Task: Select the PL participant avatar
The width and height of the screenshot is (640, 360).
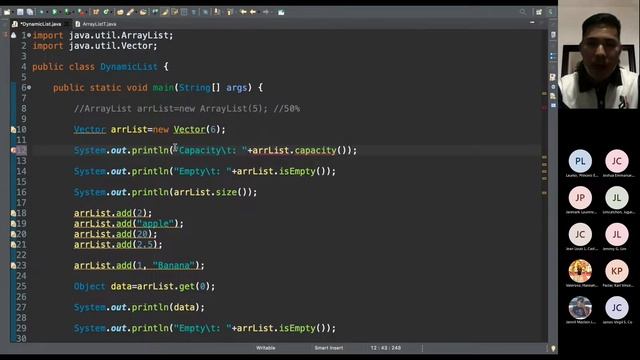Action: [x=580, y=161]
